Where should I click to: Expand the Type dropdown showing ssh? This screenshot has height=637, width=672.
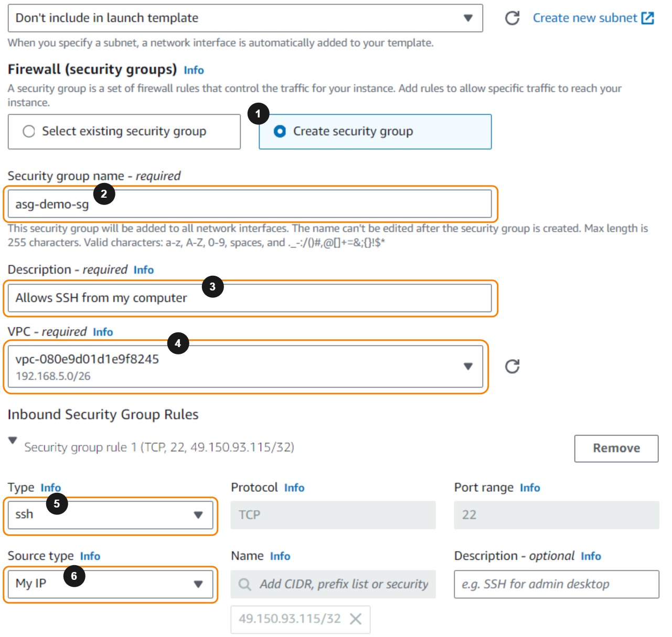110,515
